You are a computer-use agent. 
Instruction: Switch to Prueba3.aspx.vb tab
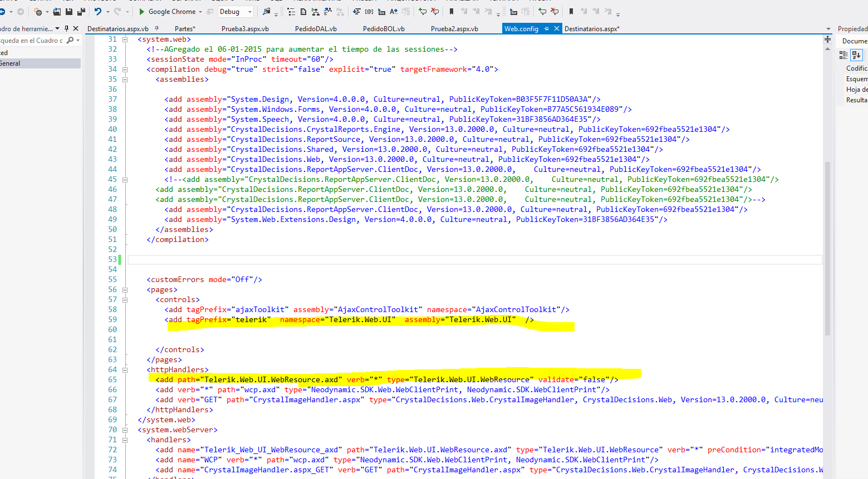tap(245, 28)
